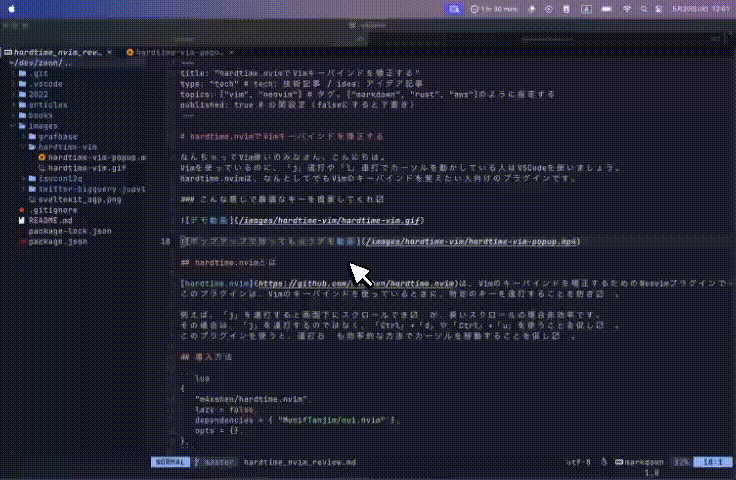Click the utf-8 encoding indicator
Screen dimensions: 736x480
pos(578,462)
